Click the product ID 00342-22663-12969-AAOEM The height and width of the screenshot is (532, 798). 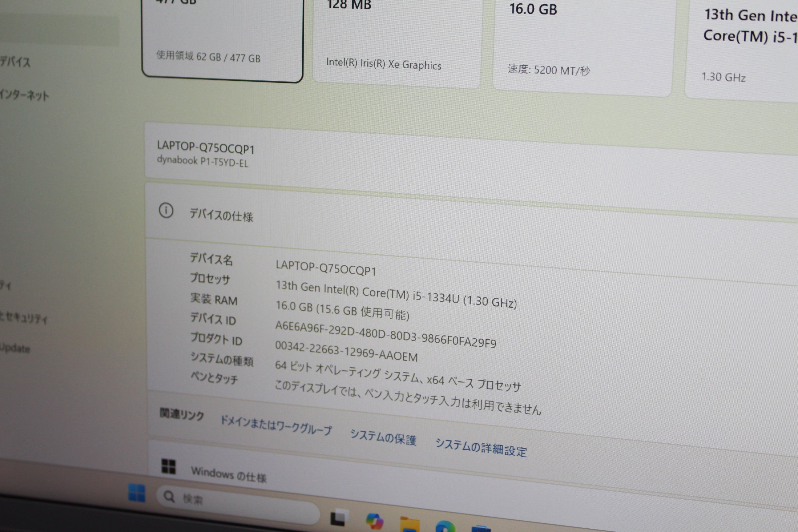[x=346, y=352]
